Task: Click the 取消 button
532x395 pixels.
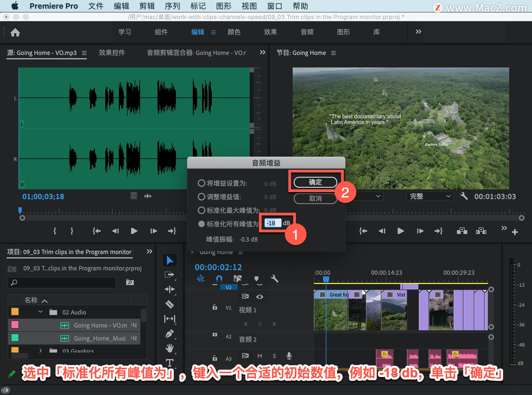Action: (x=315, y=198)
